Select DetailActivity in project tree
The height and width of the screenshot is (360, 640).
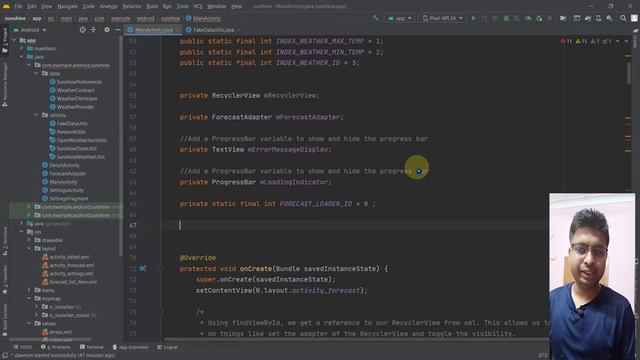pos(64,165)
